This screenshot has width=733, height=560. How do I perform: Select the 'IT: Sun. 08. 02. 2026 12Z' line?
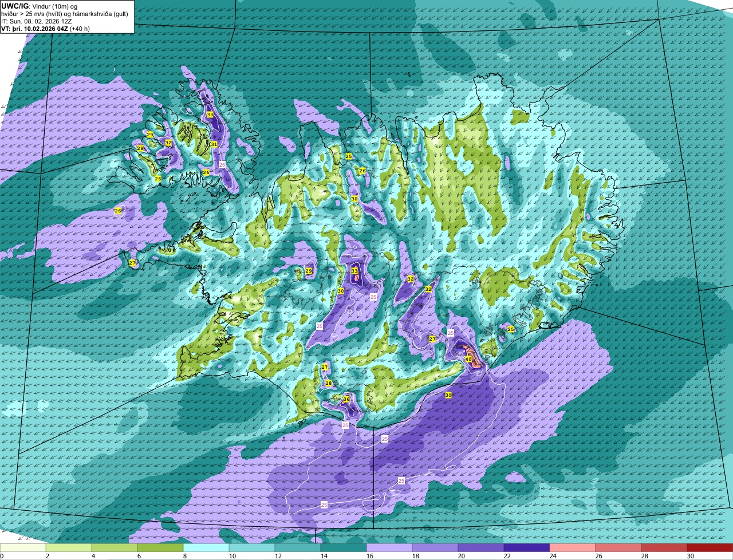(37, 21)
